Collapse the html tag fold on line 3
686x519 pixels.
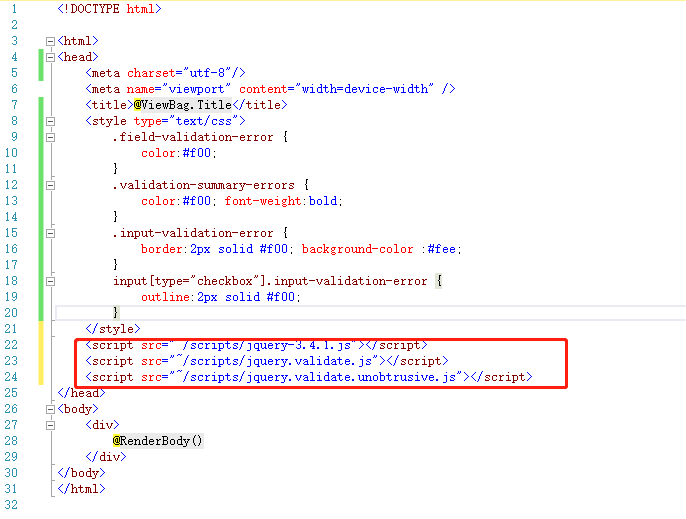tap(50, 42)
